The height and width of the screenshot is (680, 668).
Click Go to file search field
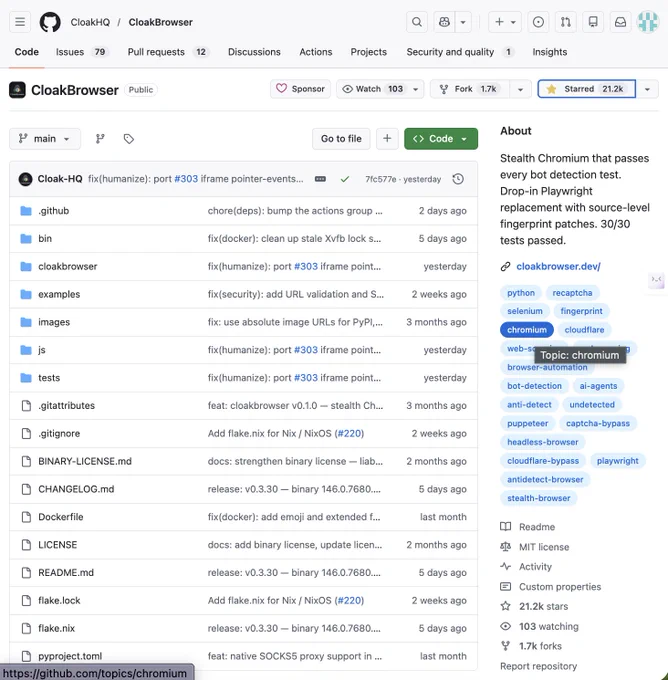341,139
